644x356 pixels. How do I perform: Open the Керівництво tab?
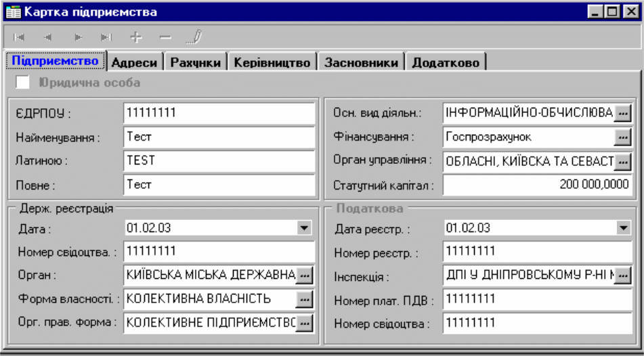click(272, 62)
